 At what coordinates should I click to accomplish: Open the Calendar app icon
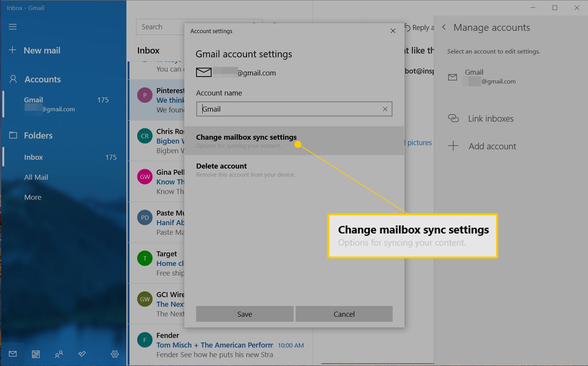36,354
